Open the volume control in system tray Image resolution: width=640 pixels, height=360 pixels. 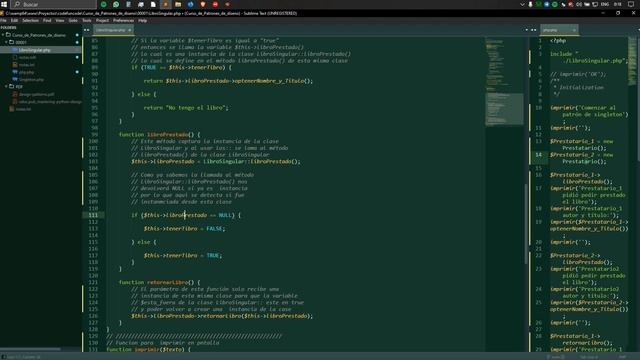point(579,4)
